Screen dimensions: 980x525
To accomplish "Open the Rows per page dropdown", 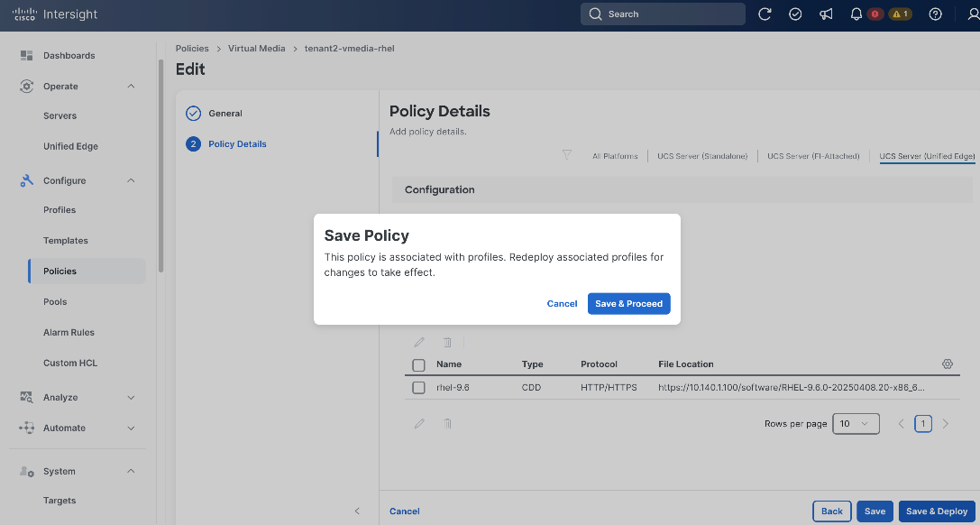I will pos(856,424).
